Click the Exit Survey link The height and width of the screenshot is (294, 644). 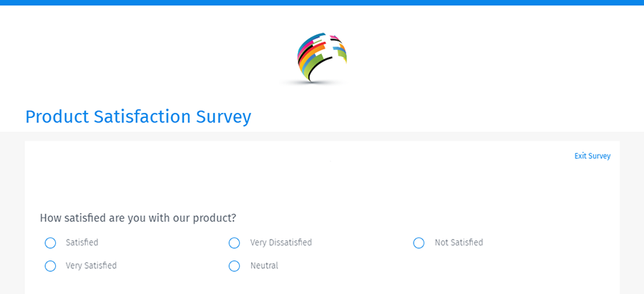point(592,156)
